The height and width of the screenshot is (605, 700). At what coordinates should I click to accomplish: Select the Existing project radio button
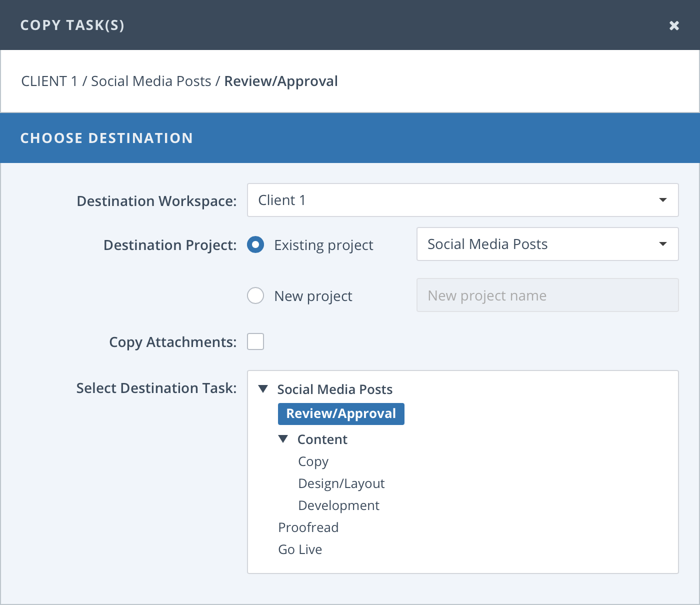[255, 245]
